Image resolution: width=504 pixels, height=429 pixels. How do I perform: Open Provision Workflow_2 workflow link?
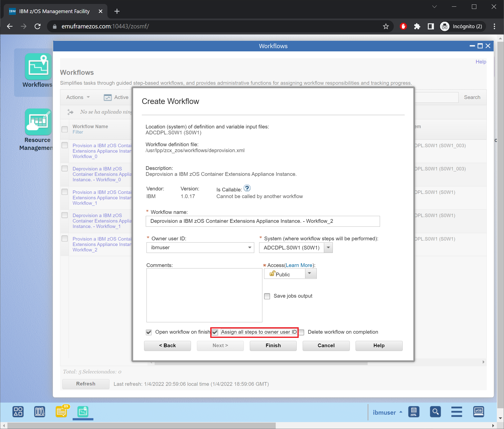coord(102,244)
